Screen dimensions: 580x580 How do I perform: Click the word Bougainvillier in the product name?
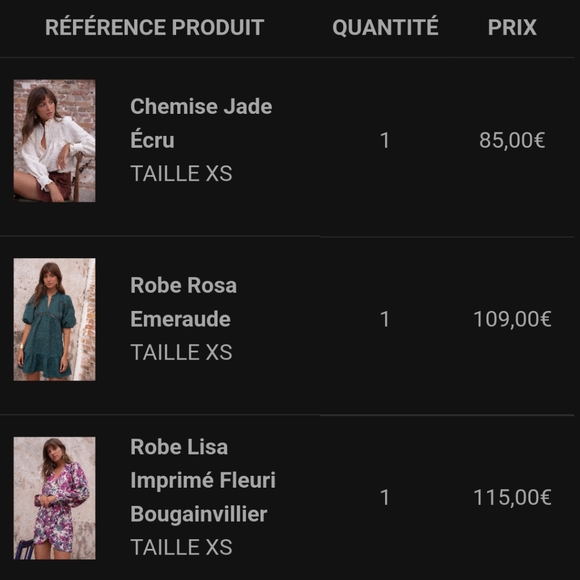click(x=199, y=514)
